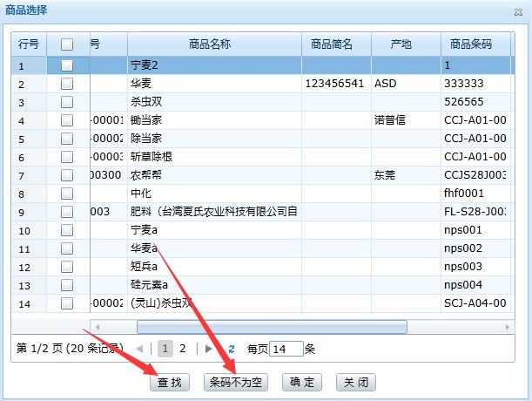Viewport: 532px width, 401px height.
Task: Sort by the 商品名称 column header
Action: coord(214,44)
